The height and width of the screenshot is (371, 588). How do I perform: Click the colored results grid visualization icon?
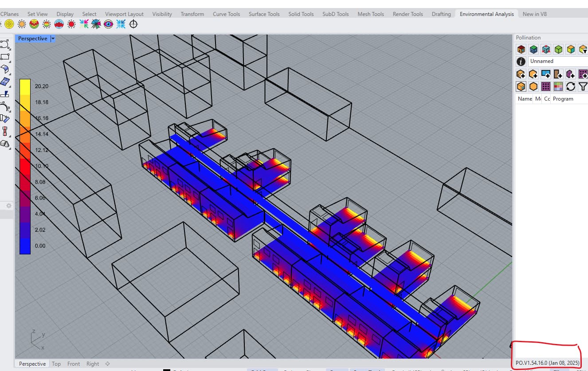click(558, 86)
